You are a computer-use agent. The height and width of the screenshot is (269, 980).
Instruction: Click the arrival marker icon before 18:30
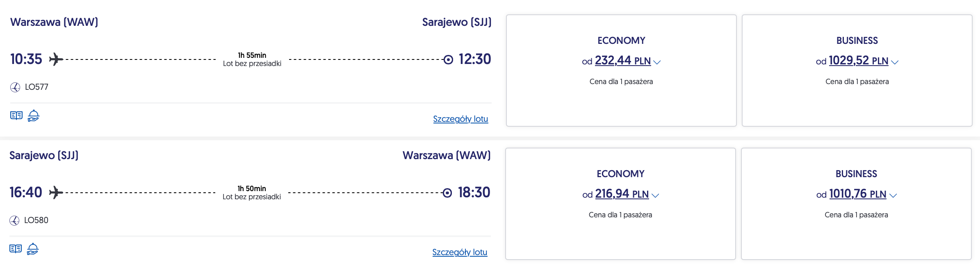pyautogui.click(x=447, y=193)
